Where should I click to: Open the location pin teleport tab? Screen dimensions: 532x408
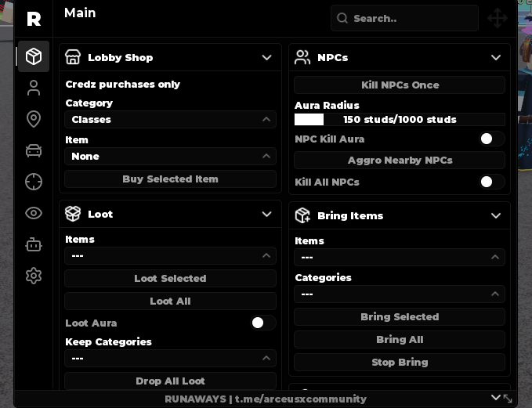[x=34, y=119]
